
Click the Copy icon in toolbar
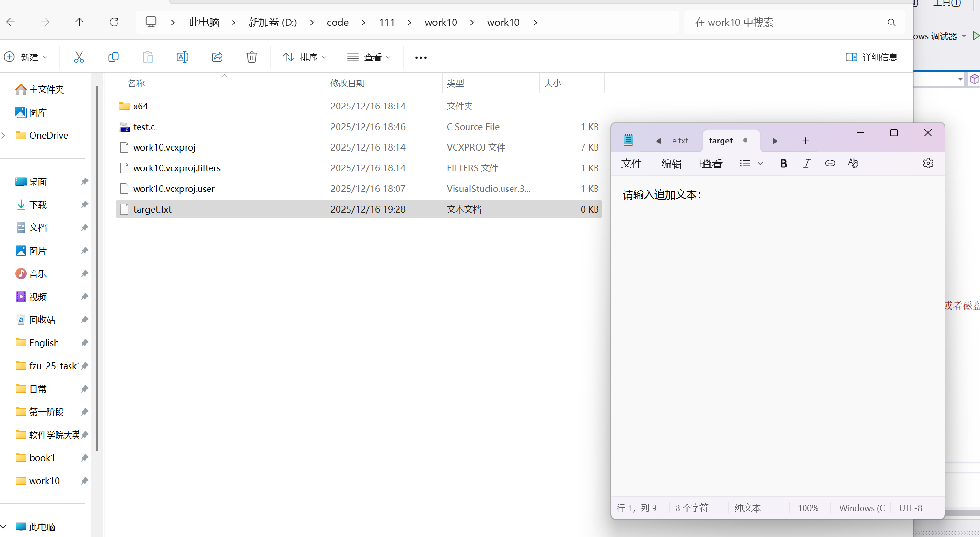point(114,57)
